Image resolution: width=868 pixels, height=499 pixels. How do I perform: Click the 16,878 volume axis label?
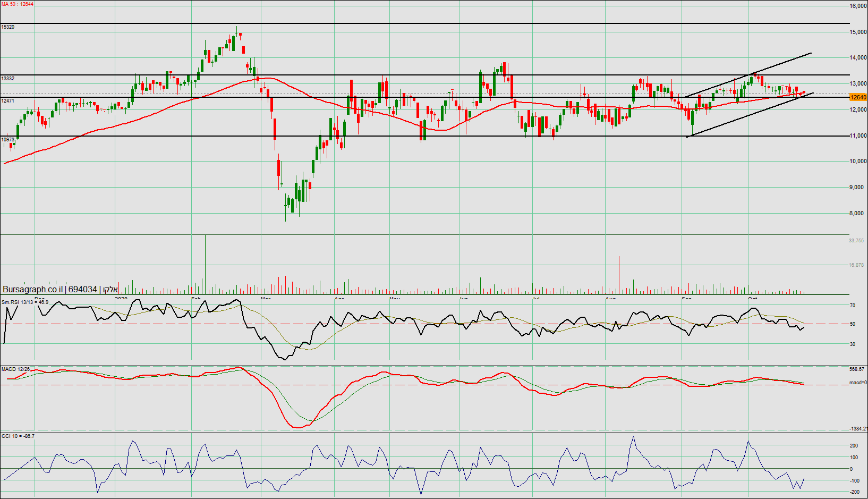pos(856,265)
